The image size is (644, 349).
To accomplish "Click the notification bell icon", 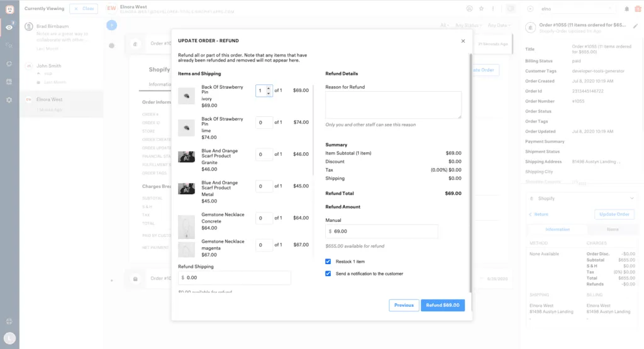I will point(626,9).
